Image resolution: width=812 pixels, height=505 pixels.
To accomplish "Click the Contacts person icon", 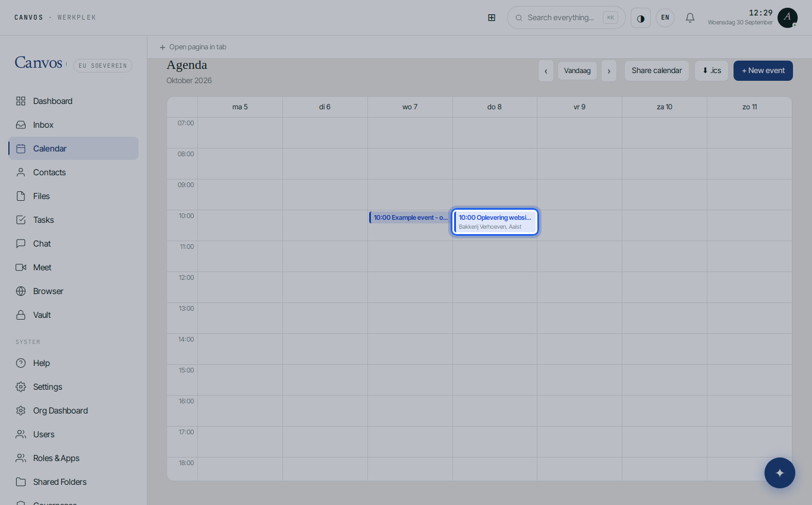I will click(21, 172).
